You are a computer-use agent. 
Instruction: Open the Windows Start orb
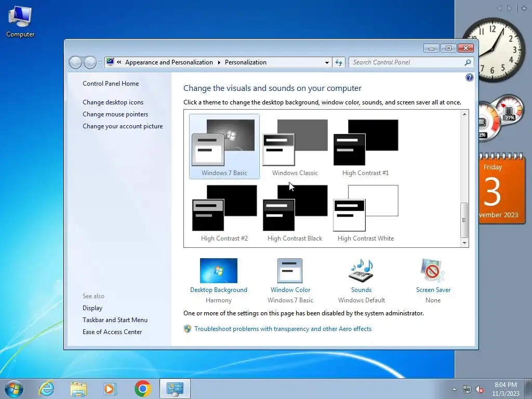(14, 389)
